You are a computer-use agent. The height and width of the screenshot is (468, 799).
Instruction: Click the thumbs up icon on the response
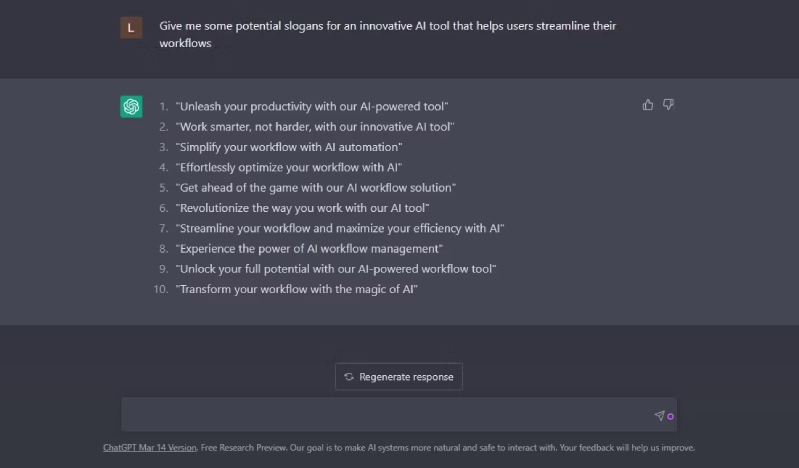(x=648, y=104)
